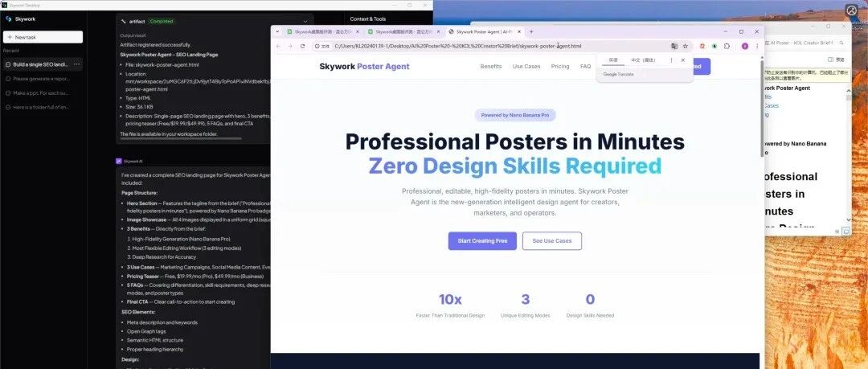Image resolution: width=868 pixels, height=369 pixels.
Task: Go to Pricing nav link
Action: pos(560,67)
